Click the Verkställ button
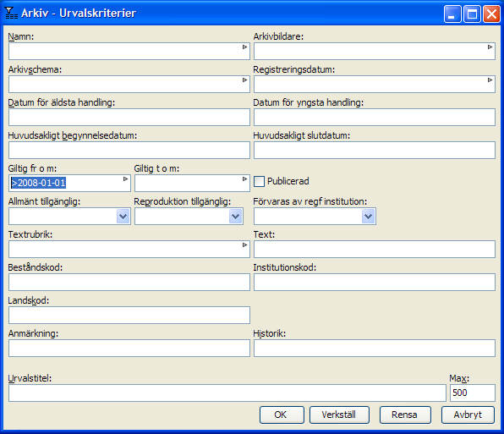 pyautogui.click(x=339, y=415)
